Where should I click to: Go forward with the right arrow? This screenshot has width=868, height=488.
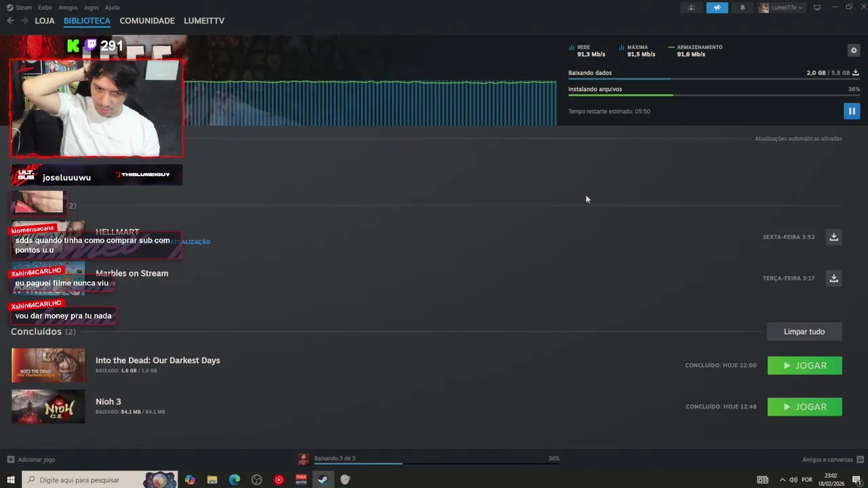(x=24, y=21)
